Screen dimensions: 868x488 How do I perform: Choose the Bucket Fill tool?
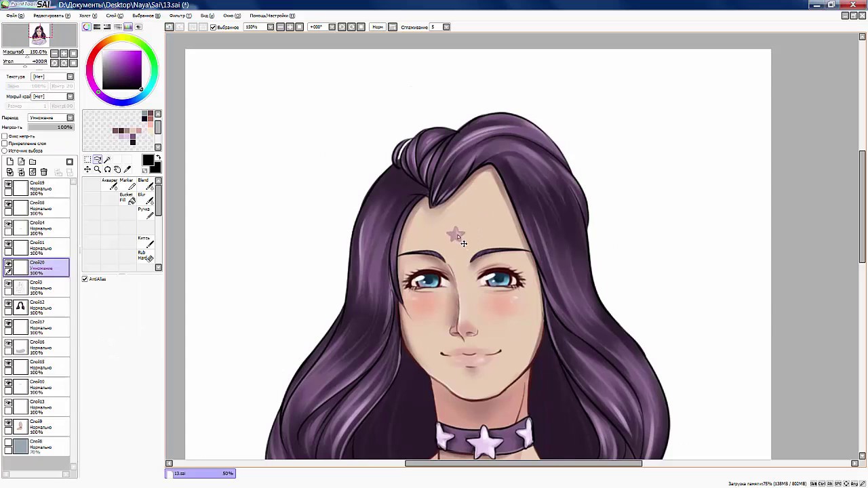[x=127, y=199]
